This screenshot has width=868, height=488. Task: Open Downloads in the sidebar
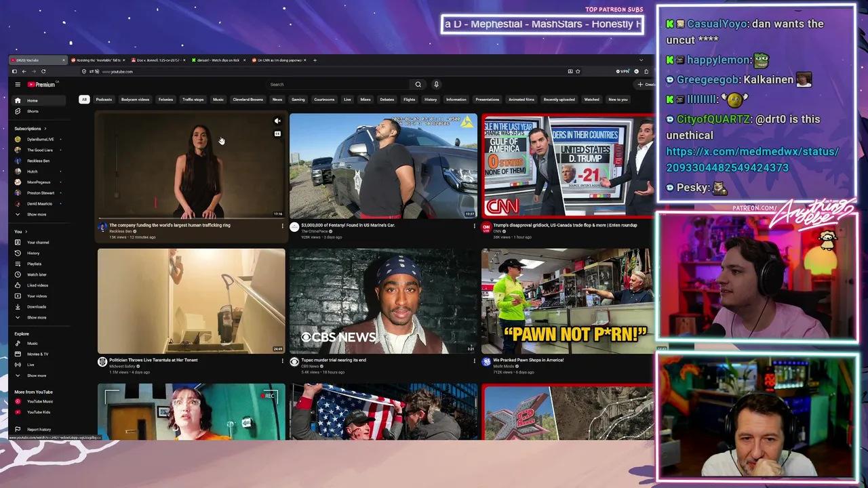[38, 307]
